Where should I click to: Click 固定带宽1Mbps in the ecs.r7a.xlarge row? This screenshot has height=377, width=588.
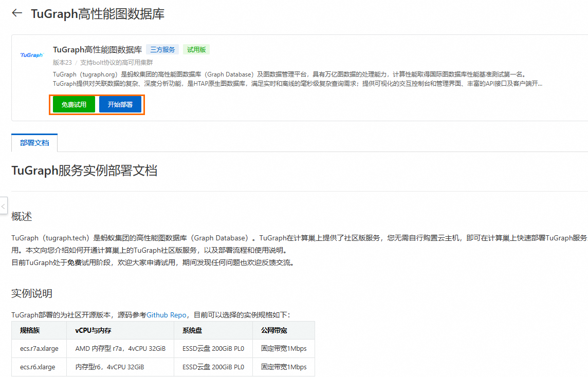click(x=284, y=349)
